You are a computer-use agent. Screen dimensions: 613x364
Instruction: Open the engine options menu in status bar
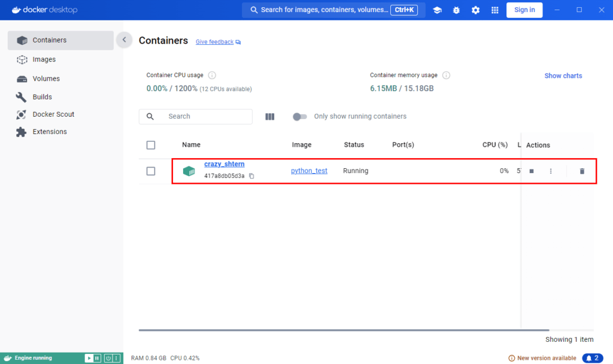point(117,358)
